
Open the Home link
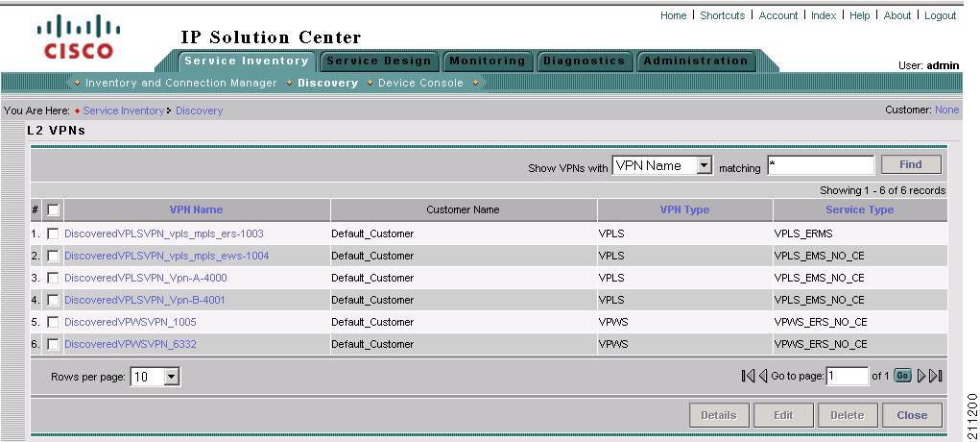[673, 15]
